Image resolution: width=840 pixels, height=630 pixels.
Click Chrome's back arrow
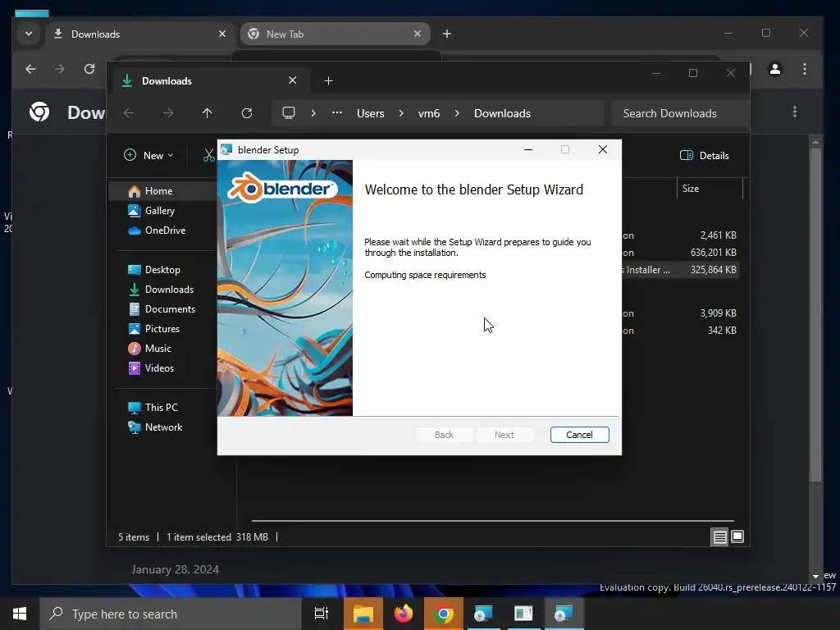pos(30,69)
